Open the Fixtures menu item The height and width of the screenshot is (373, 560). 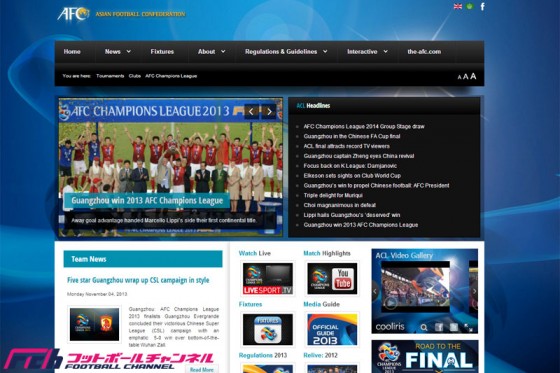click(x=162, y=52)
